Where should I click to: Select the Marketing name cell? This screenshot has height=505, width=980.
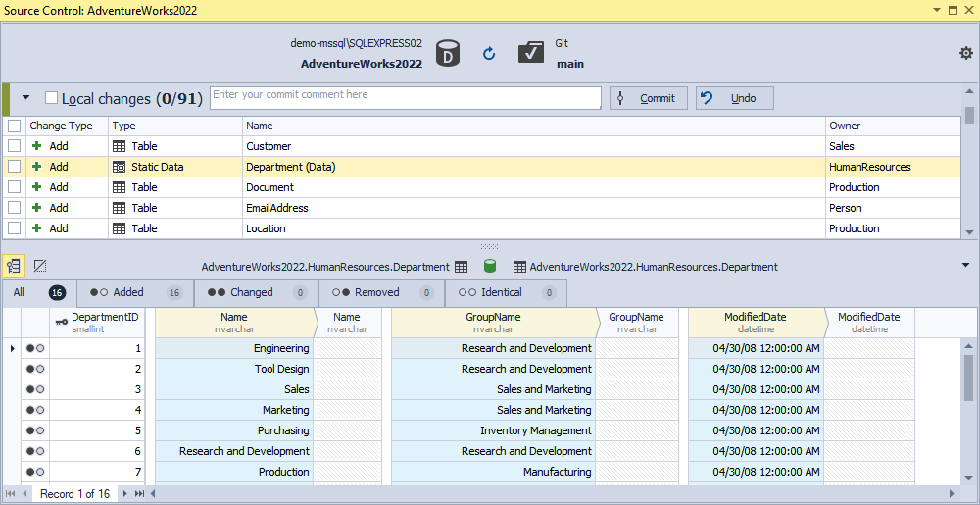click(x=234, y=410)
